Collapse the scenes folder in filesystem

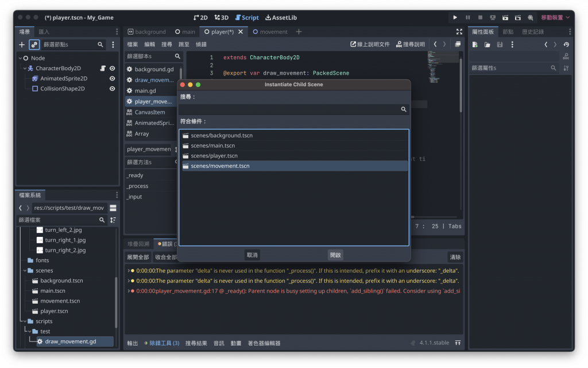[x=25, y=271]
